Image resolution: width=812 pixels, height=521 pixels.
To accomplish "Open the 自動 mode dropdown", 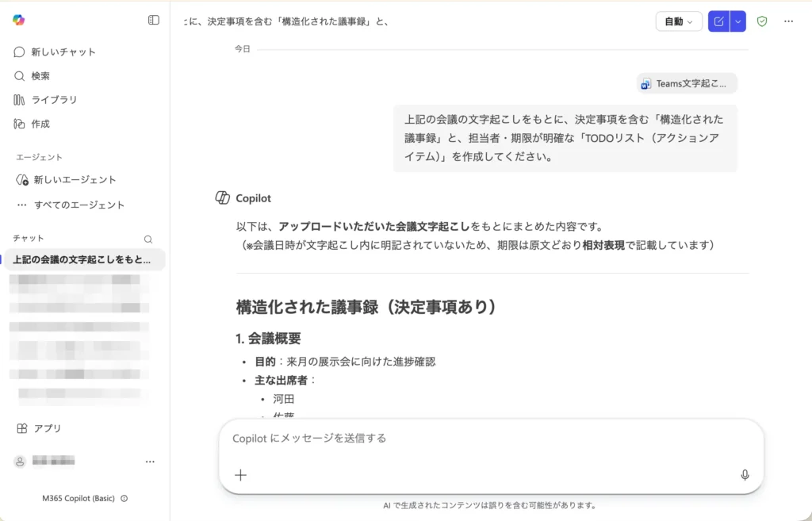I will coord(679,21).
